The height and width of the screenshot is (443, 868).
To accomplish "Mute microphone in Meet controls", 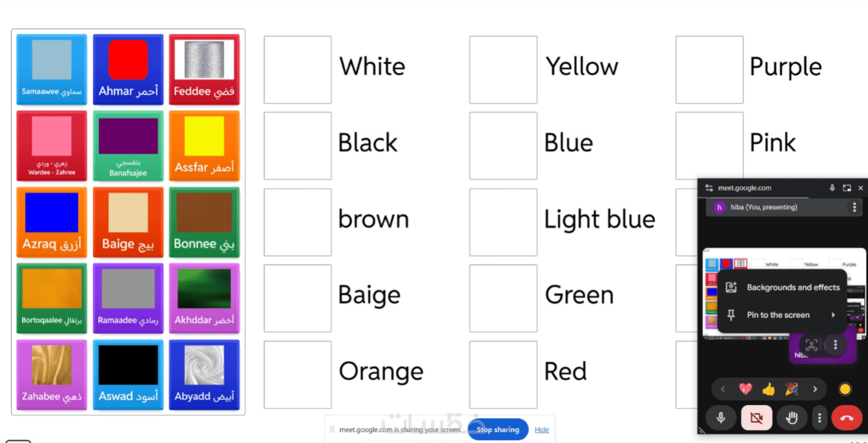I will [721, 418].
